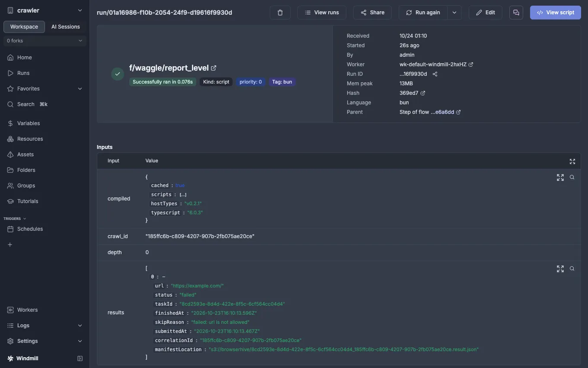
Task: Expand the Logs menu
Action: click(x=45, y=326)
